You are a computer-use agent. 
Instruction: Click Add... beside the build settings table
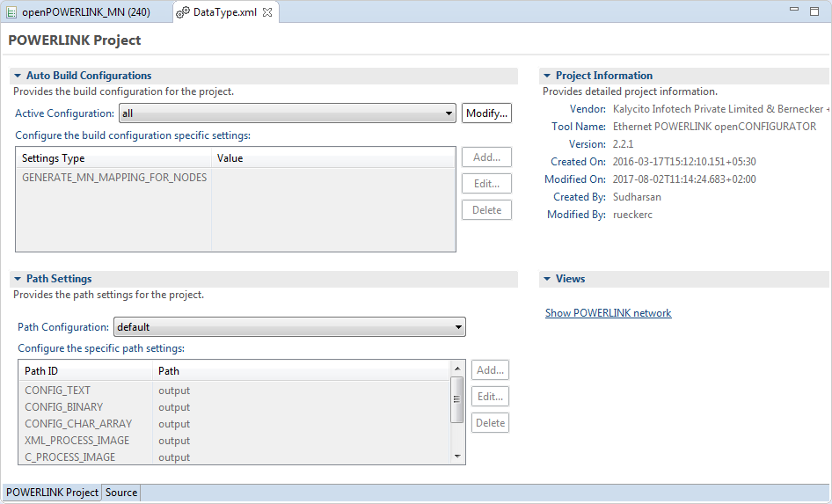click(486, 157)
